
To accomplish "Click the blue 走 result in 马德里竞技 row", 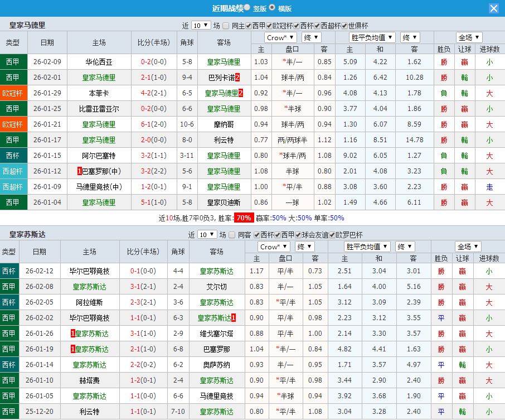I will click(x=489, y=187).
